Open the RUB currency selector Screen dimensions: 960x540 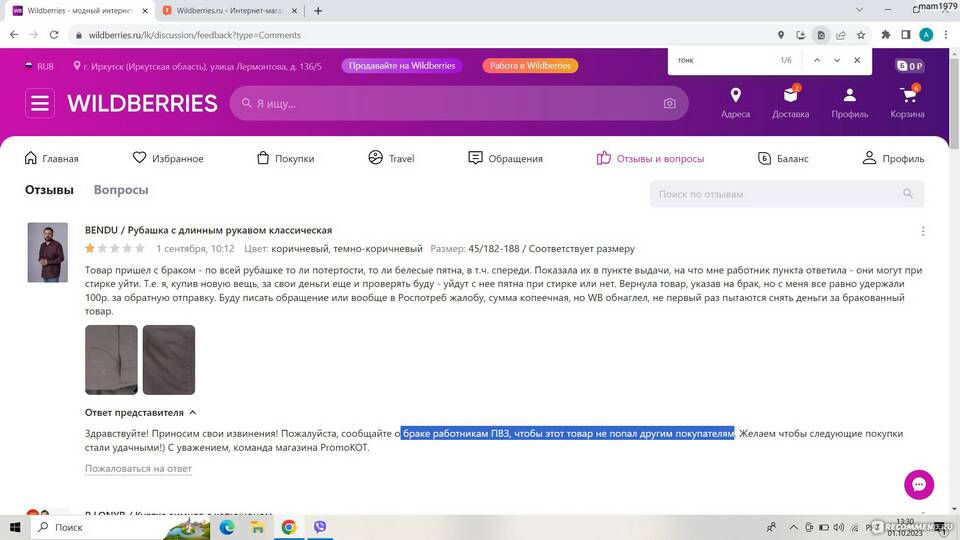pyautogui.click(x=40, y=66)
